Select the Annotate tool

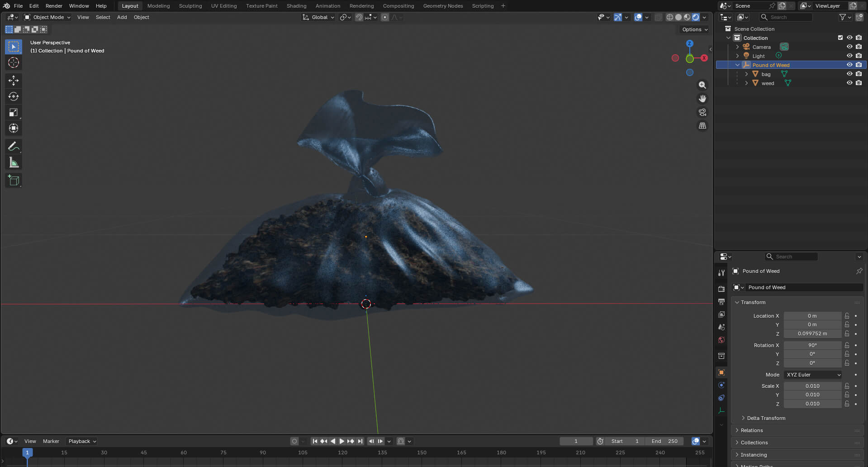pos(14,146)
